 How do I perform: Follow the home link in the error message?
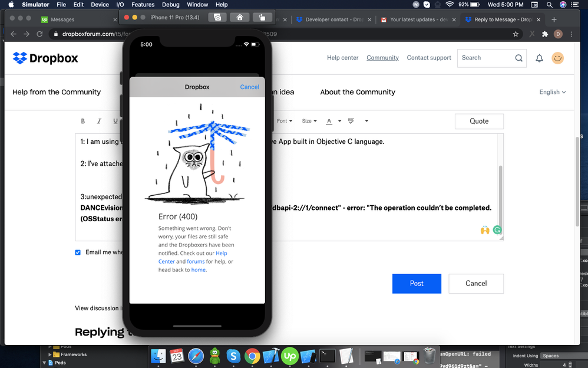pos(199,270)
